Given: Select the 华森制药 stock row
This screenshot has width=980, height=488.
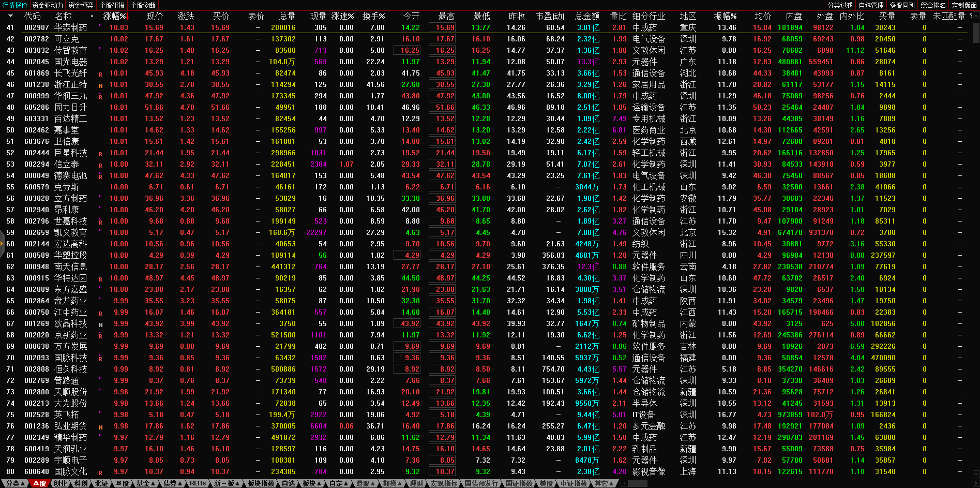Looking at the screenshot, I should click(70, 27).
